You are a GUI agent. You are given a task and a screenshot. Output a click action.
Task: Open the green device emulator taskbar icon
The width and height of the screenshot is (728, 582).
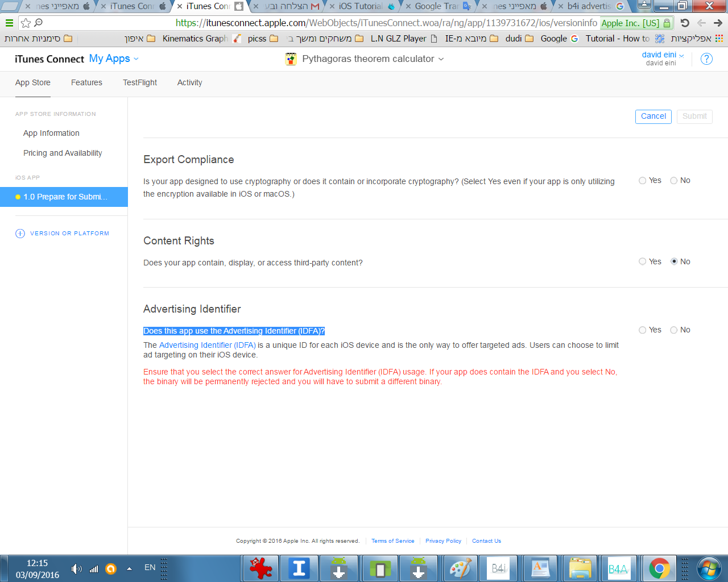pyautogui.click(x=379, y=568)
